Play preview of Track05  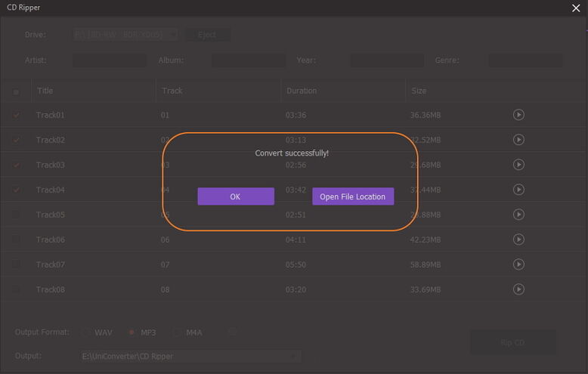point(518,215)
